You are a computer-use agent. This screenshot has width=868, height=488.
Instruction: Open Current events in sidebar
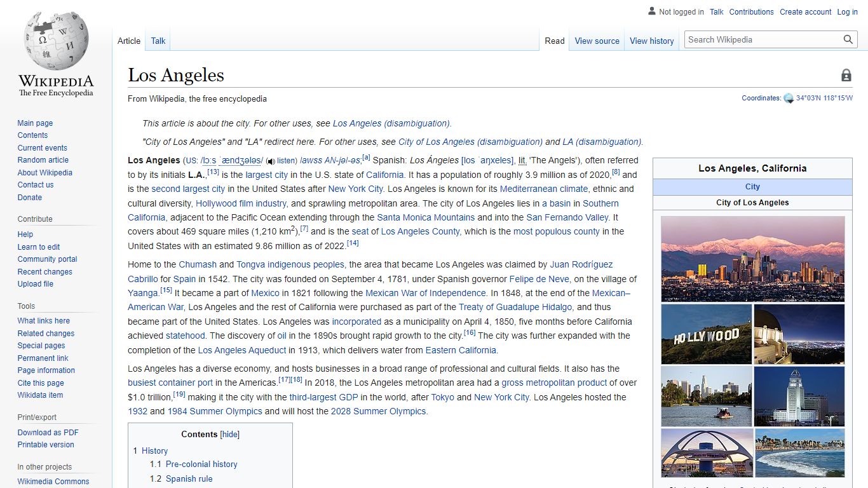pyautogui.click(x=42, y=148)
